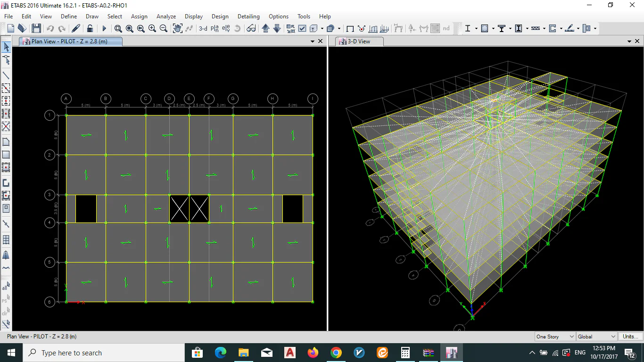The image size is (644, 362).
Task: Open Google Chrome from the taskbar
Action: [336, 353]
